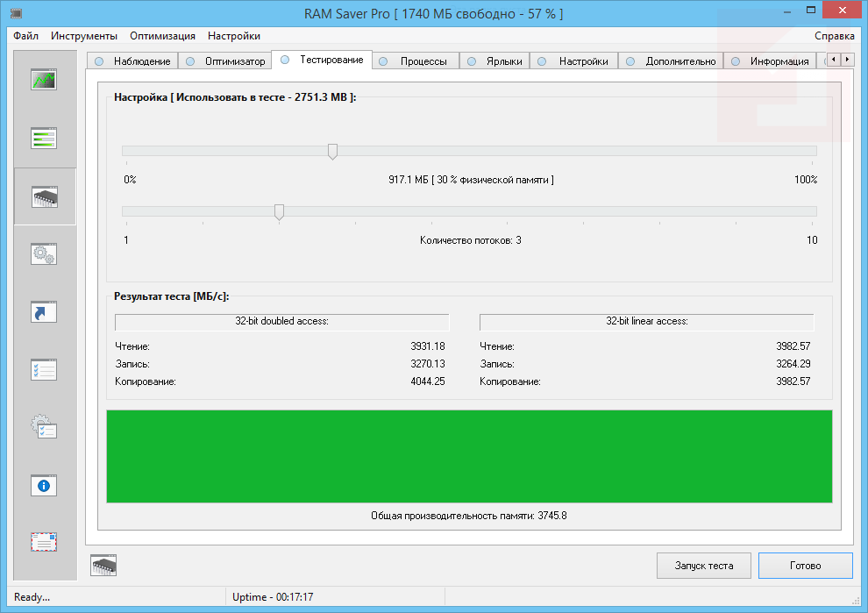868x613 pixels.
Task: Open the advanced gear-checklist sidebar icon
Action: click(44, 427)
